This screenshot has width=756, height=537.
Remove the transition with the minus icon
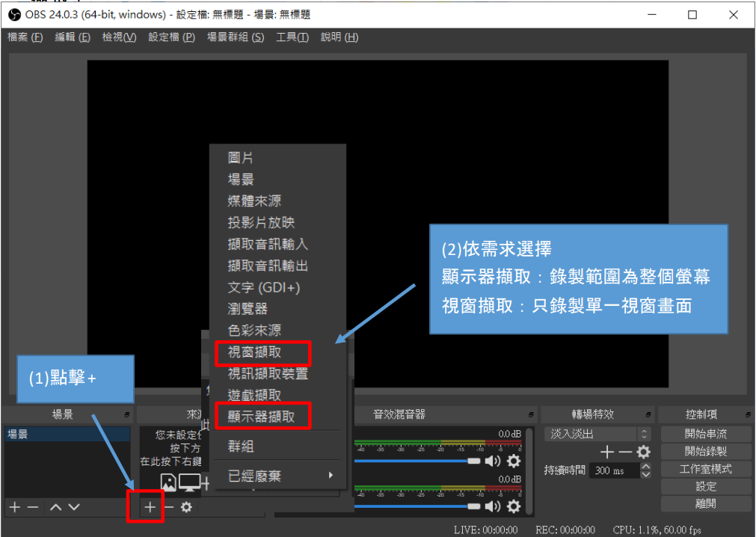coord(625,452)
